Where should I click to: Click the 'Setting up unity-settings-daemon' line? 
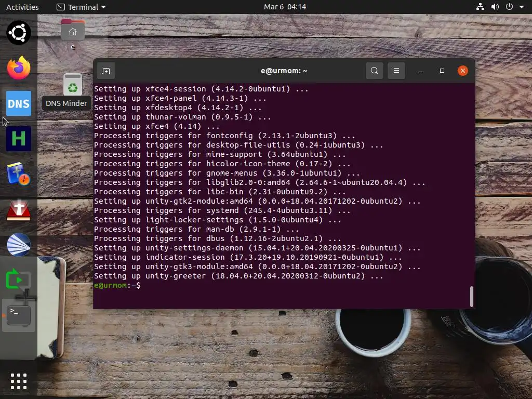point(257,248)
